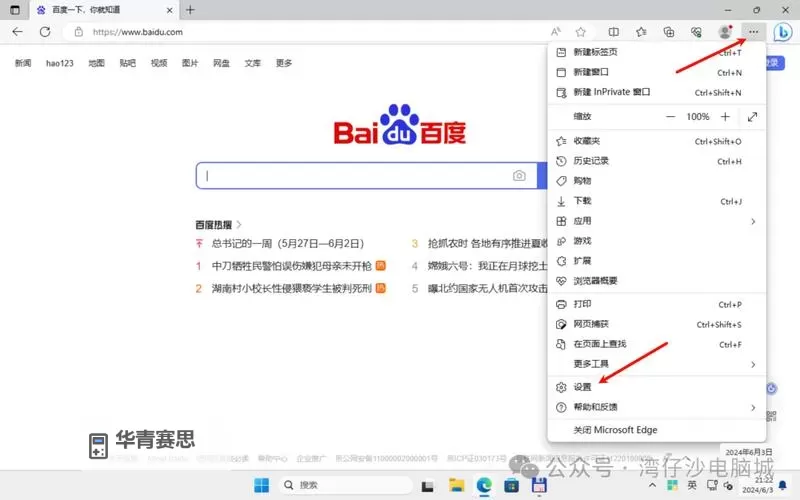This screenshot has width=800, height=500.
Task: Choose 游戏 in the menu
Action: tap(656, 241)
